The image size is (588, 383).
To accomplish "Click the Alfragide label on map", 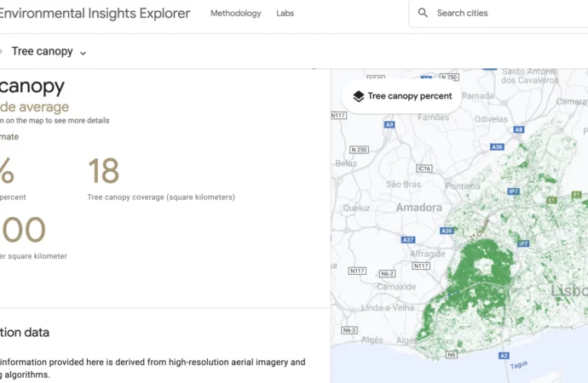I will pyautogui.click(x=428, y=254).
